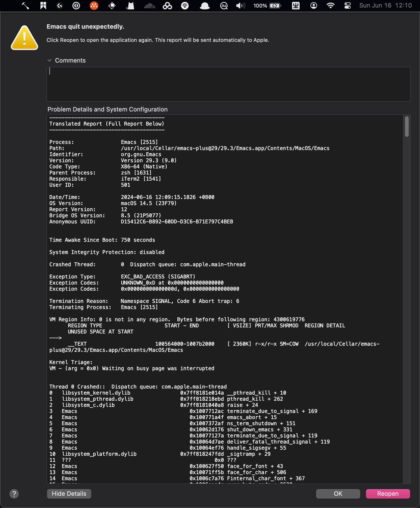Click stack frame 'face_for_char + 506'
Image resolution: width=420 pixels, height=508 pixels.
point(168,472)
